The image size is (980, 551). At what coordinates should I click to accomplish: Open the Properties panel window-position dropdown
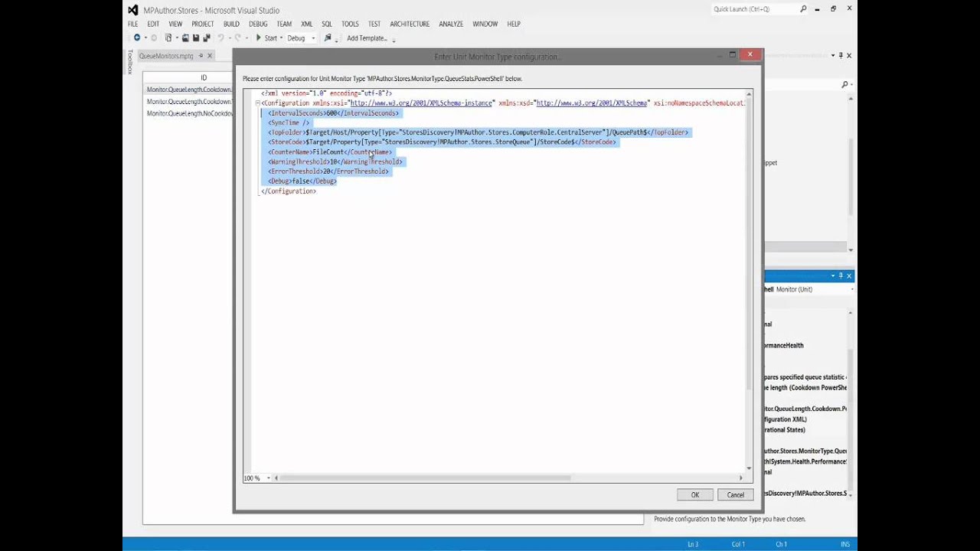833,275
